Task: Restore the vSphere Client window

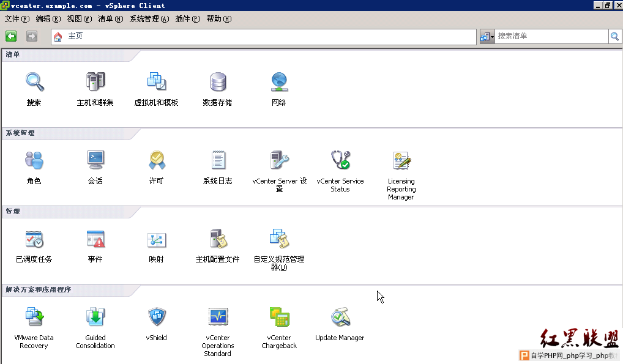Action: pyautogui.click(x=608, y=5)
